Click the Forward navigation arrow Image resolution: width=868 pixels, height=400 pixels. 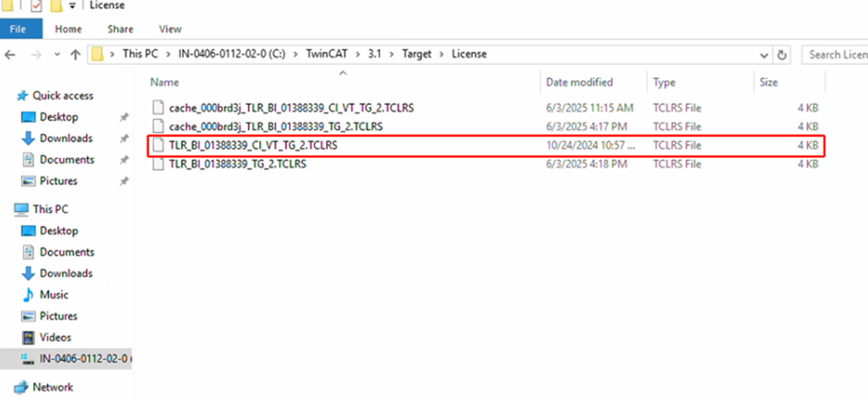click(35, 54)
